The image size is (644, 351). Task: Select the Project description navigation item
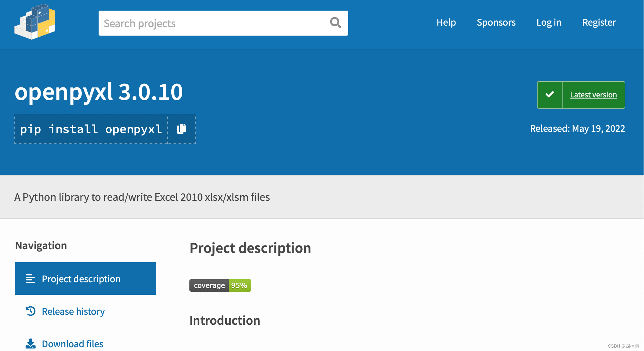(x=85, y=278)
